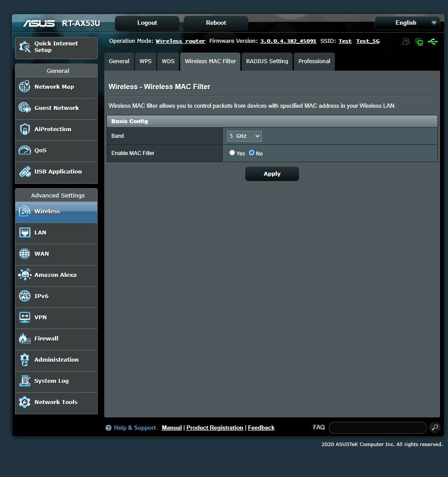The width and height of the screenshot is (448, 477).
Task: Open the Professional tab
Action: coord(314,61)
